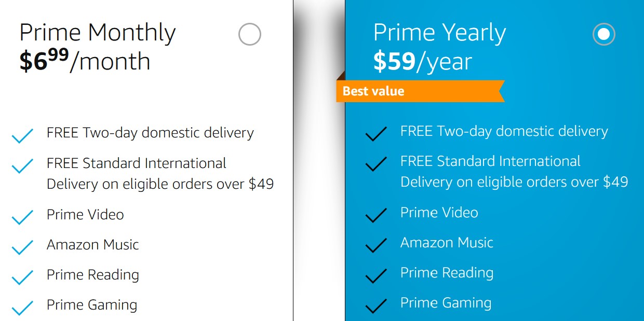Click the Prime Yearly heading text
Image resolution: width=644 pixels, height=321 pixels.
click(439, 33)
